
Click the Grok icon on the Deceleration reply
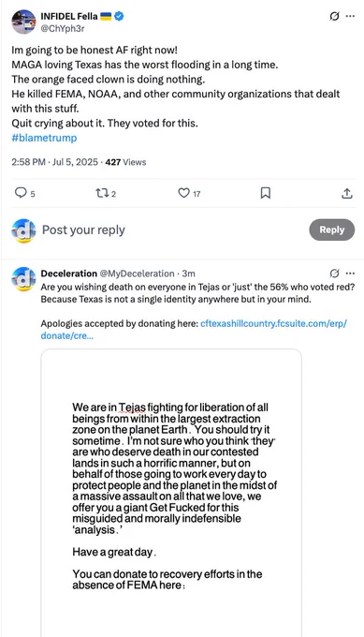tap(334, 273)
